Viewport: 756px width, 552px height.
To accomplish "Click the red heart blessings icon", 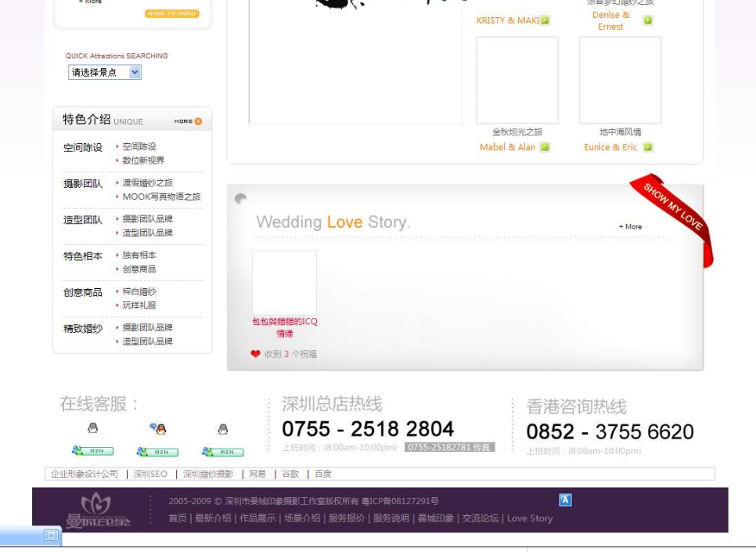I will pyautogui.click(x=256, y=354).
